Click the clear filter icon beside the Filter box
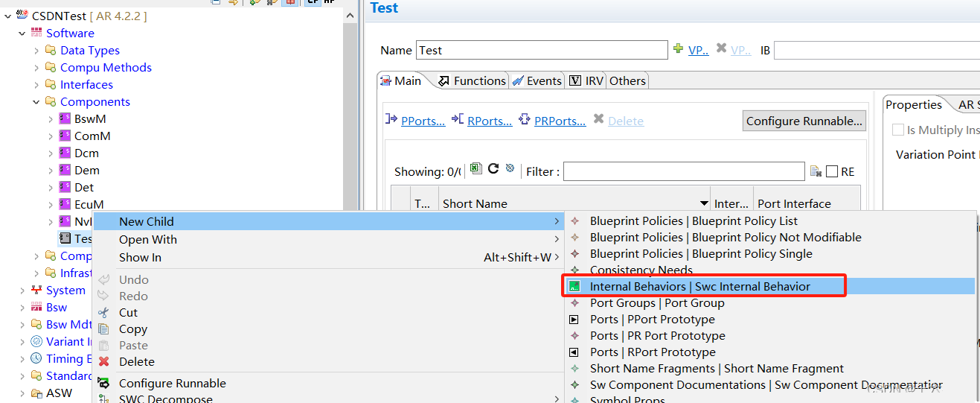This screenshot has width=980, height=403. [816, 171]
